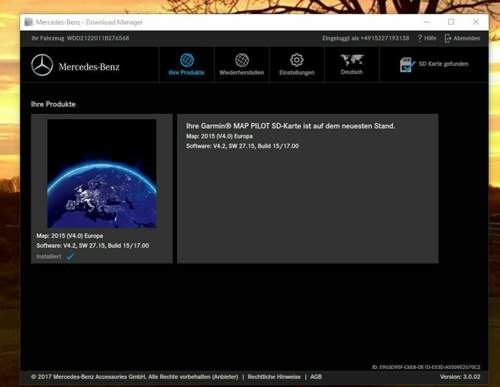Click 'Map: 2015 (V4.0) Europa' under the thumbnail
This screenshot has height=387, width=500.
(x=70, y=236)
